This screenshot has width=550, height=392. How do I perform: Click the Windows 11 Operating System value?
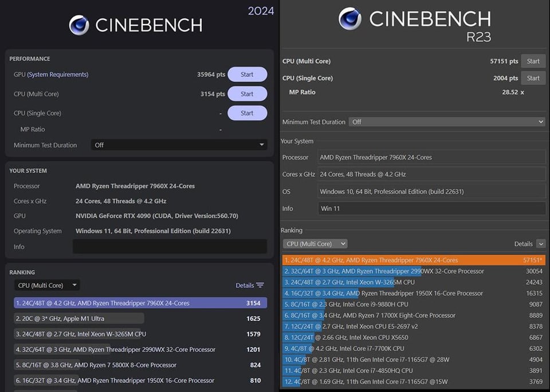click(153, 231)
